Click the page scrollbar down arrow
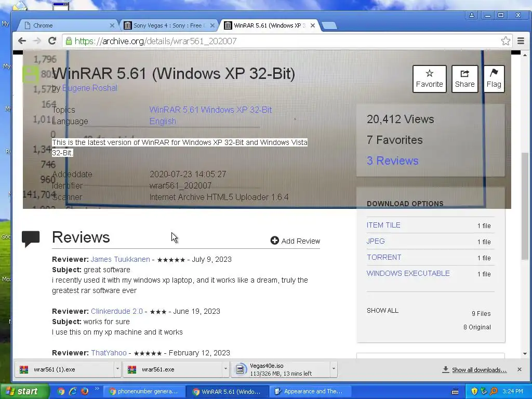The height and width of the screenshot is (399, 532). 525,353
